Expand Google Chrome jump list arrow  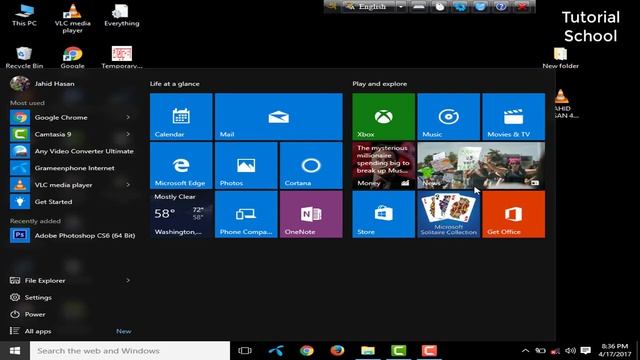(x=128, y=117)
